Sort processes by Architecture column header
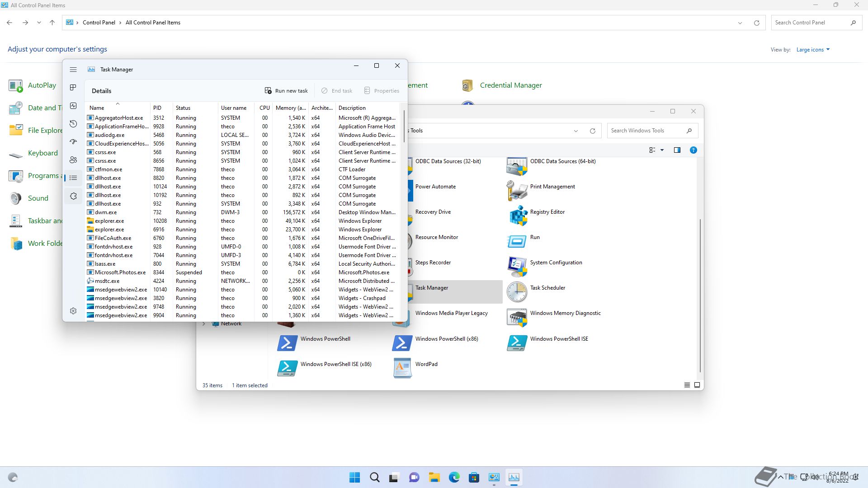Screen dimensions: 868x488 pos(322,108)
